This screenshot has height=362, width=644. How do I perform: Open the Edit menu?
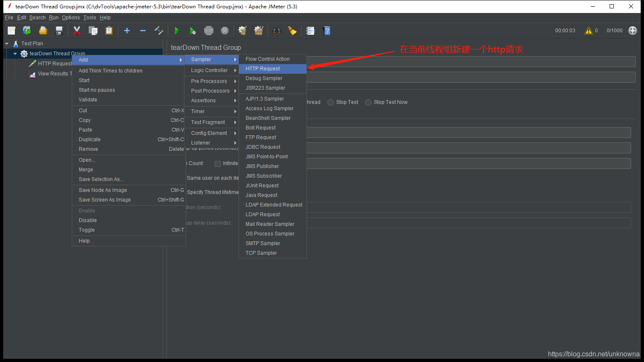pyautogui.click(x=21, y=18)
